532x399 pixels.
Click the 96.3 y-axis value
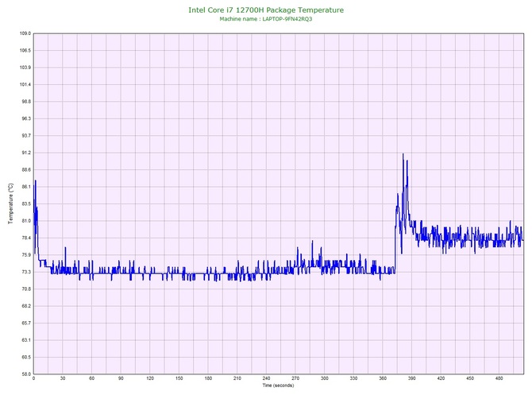point(25,119)
